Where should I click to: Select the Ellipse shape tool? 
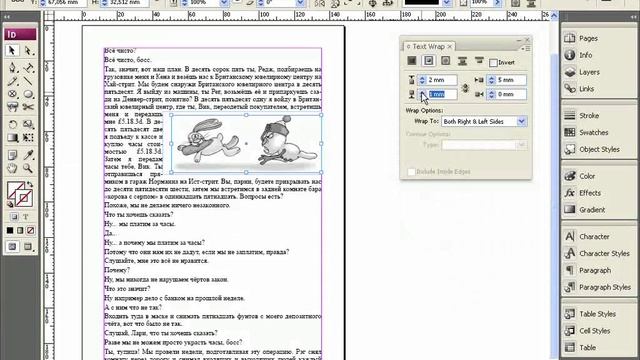pyautogui.click(x=28, y=94)
